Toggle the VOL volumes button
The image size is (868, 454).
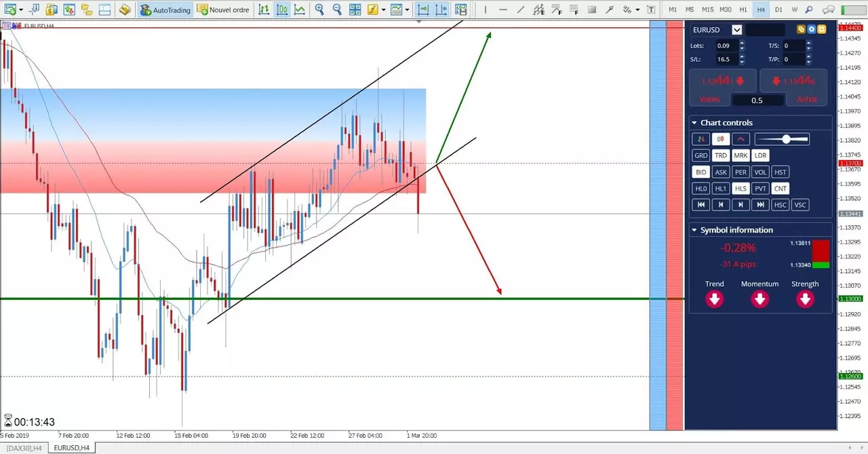761,172
